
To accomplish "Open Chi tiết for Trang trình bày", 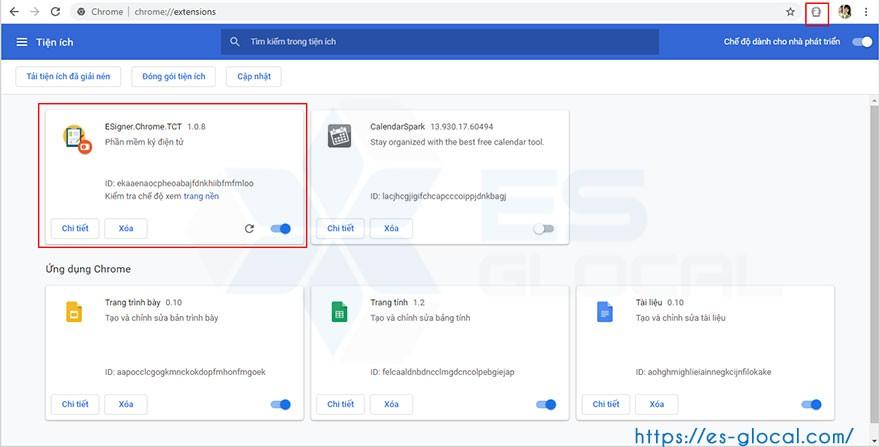I will [75, 404].
